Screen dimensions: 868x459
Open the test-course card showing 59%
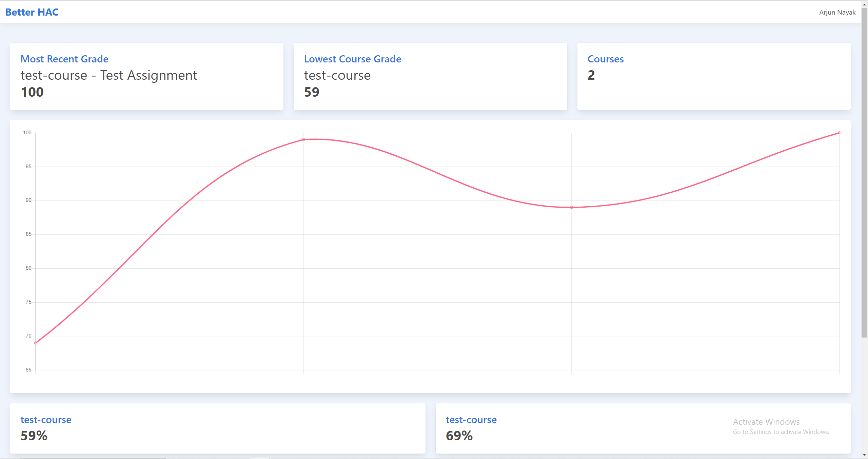[46, 420]
